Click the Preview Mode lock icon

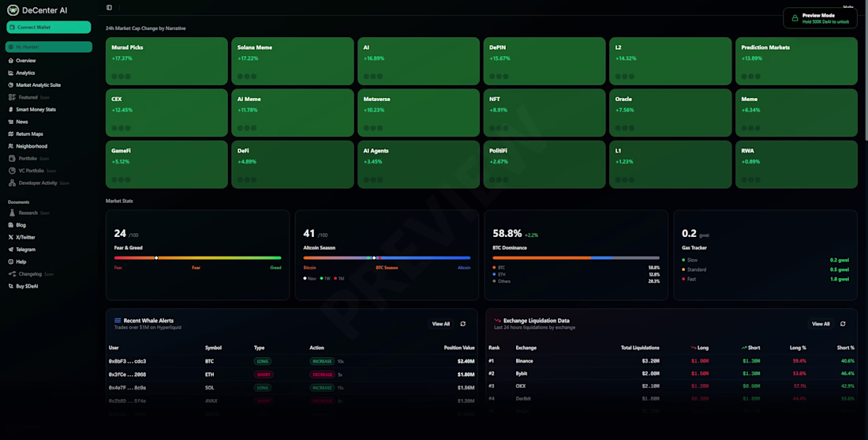click(x=795, y=18)
